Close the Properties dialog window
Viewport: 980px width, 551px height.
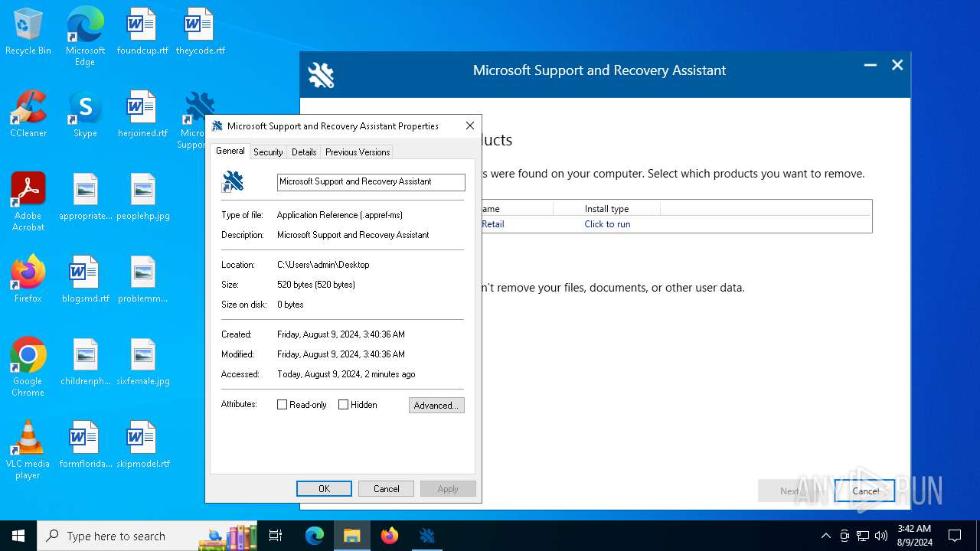pos(470,126)
